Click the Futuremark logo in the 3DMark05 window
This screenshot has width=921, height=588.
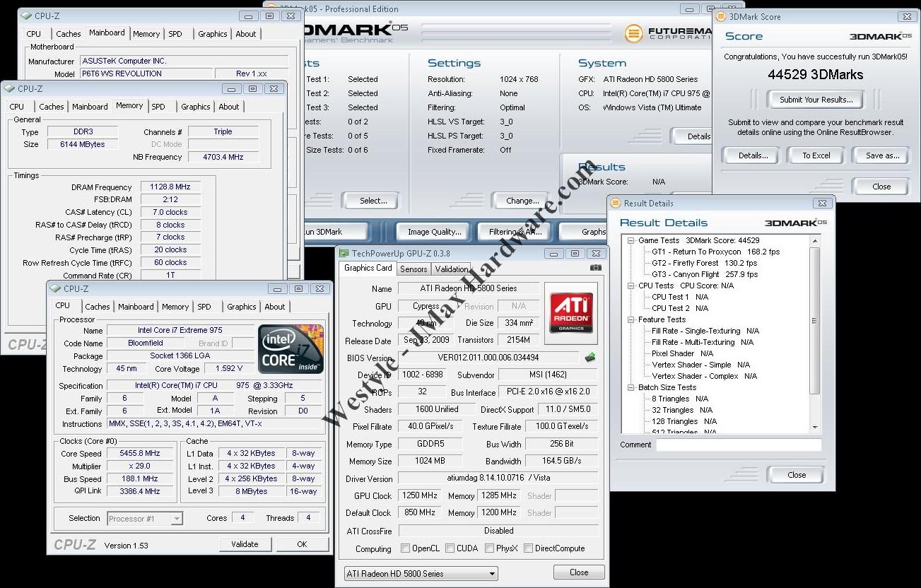point(668,33)
